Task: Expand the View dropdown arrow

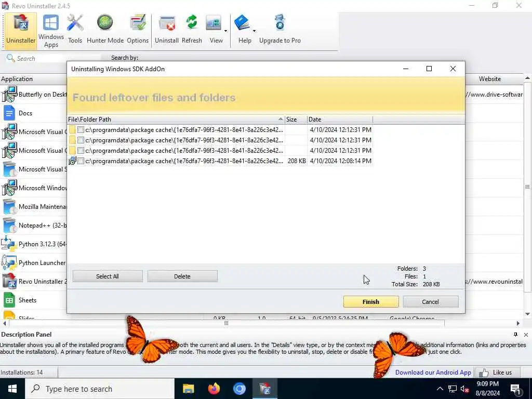Action: pyautogui.click(x=225, y=31)
